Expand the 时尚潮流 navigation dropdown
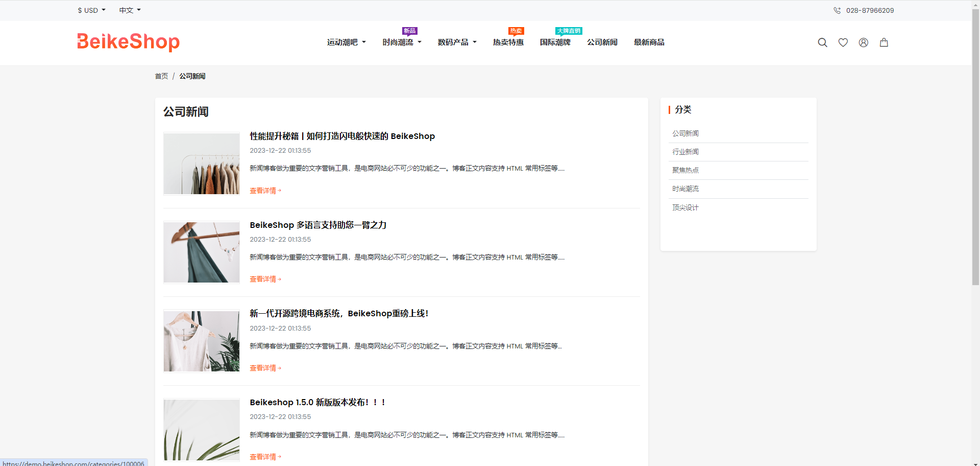Image resolution: width=980 pixels, height=466 pixels. (402, 42)
